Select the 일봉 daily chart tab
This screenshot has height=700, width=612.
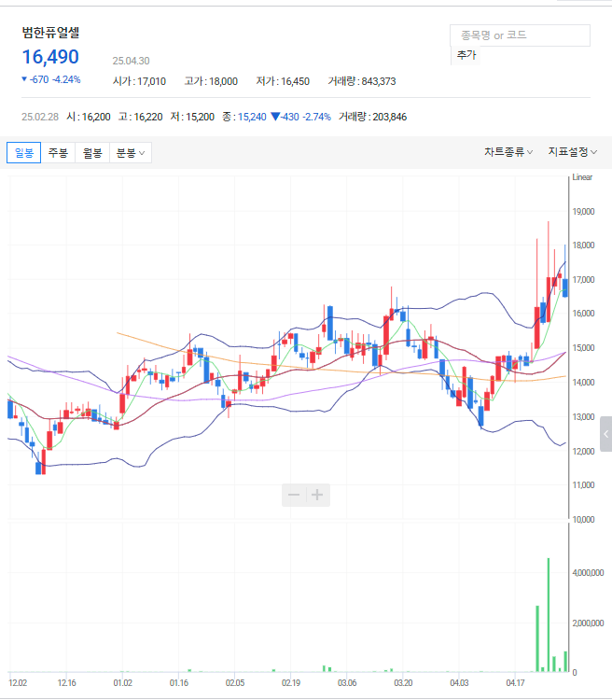click(24, 153)
